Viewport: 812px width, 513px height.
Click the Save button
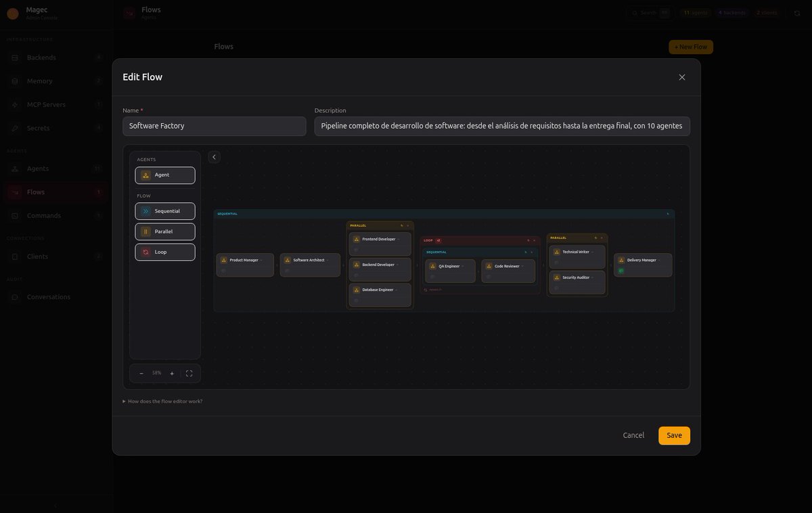(674, 435)
